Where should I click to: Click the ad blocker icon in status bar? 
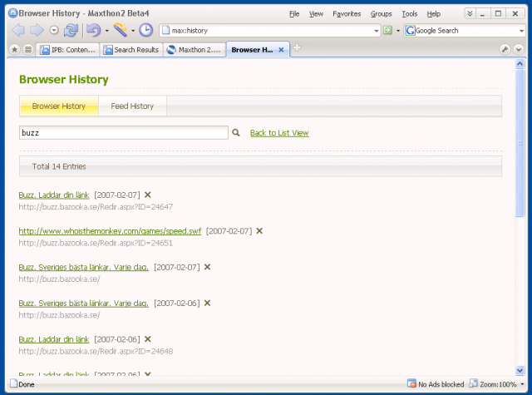coord(411,384)
